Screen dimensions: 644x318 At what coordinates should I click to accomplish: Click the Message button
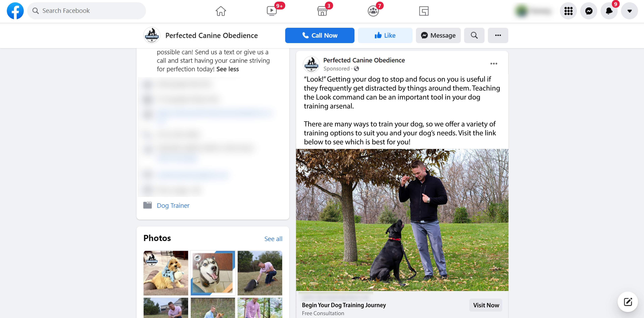pos(438,35)
